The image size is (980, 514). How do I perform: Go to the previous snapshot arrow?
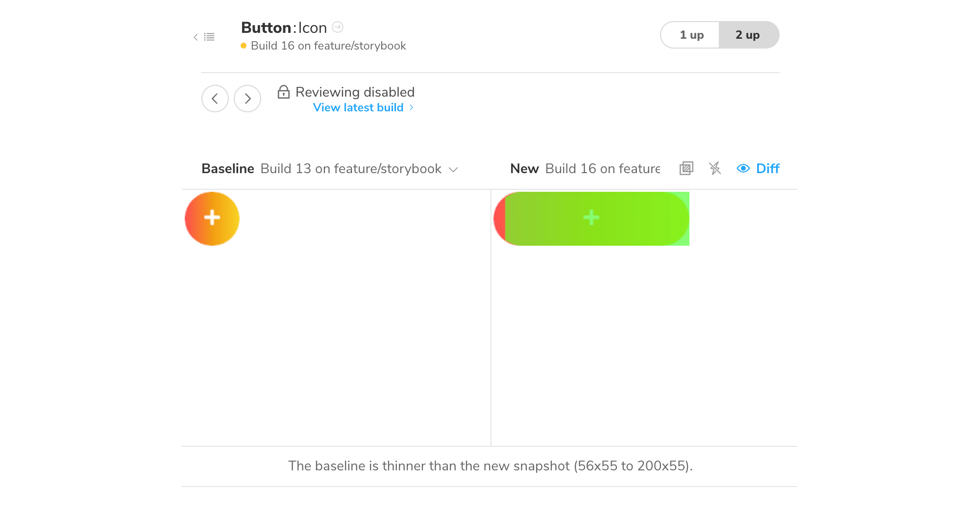[215, 99]
